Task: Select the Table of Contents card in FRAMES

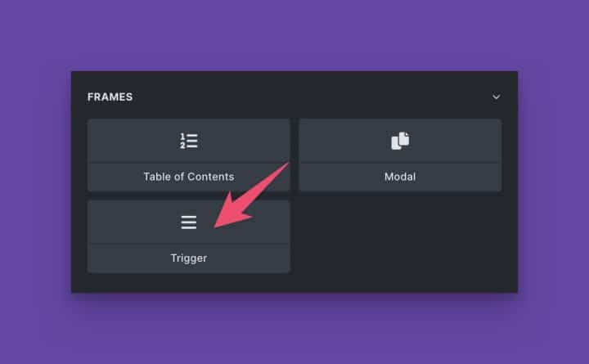Action: click(x=189, y=155)
